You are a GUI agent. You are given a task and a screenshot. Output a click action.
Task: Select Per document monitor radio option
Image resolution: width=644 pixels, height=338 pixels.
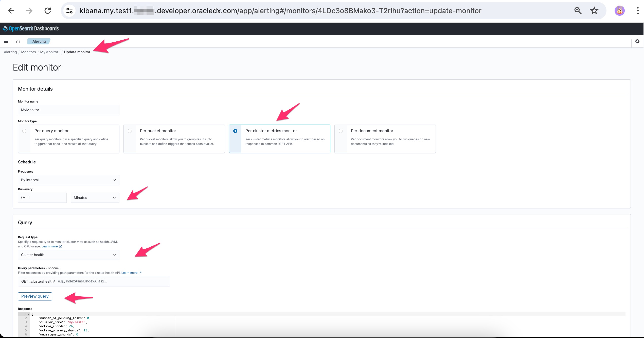341,131
